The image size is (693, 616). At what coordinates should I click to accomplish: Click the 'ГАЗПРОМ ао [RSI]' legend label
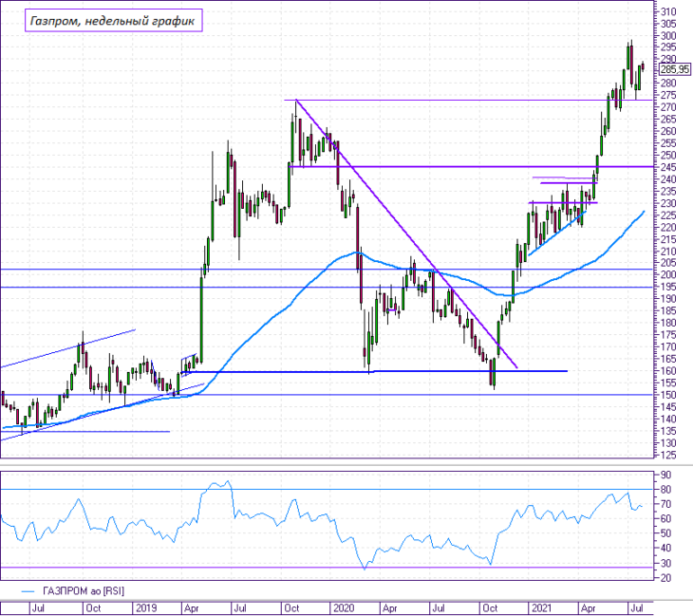[84, 590]
